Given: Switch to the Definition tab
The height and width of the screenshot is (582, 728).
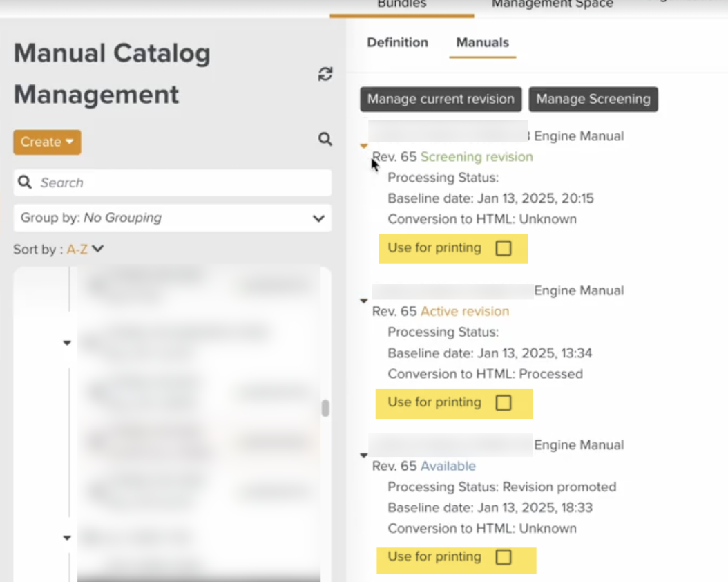Looking at the screenshot, I should 397,43.
